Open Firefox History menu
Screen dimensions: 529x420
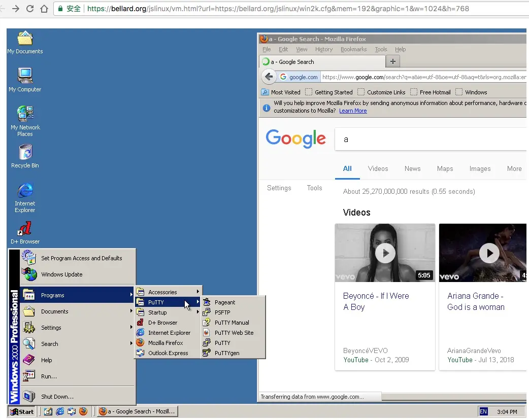[324, 49]
